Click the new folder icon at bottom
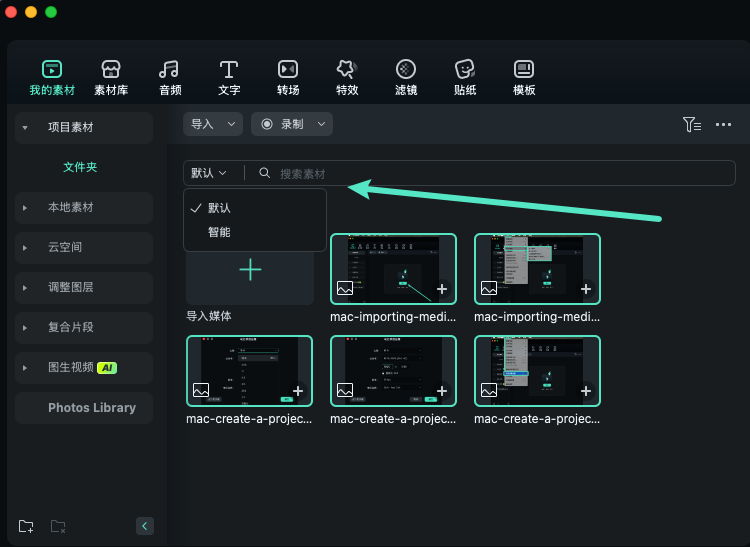750x547 pixels. 26,526
